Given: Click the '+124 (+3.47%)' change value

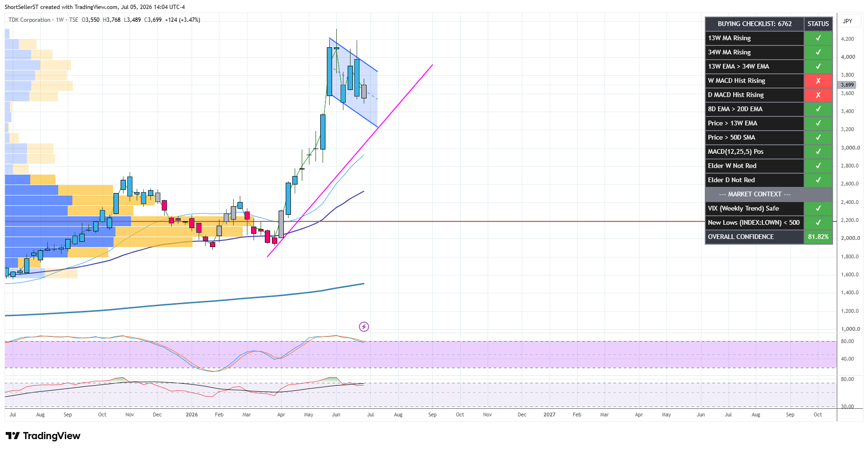Looking at the screenshot, I should [183, 20].
